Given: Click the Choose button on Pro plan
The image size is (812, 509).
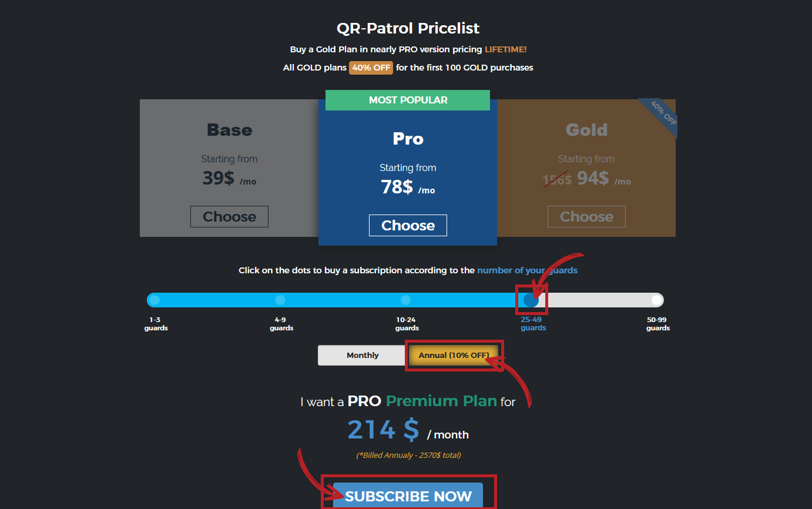Looking at the screenshot, I should pyautogui.click(x=408, y=225).
